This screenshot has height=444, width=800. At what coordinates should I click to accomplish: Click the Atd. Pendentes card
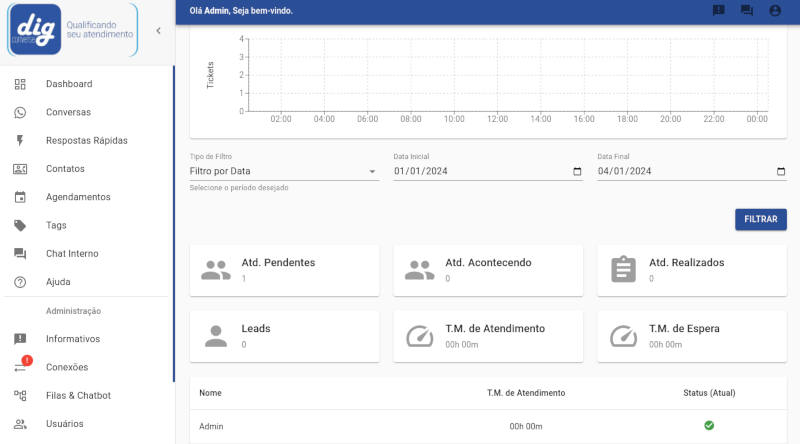[284, 270]
